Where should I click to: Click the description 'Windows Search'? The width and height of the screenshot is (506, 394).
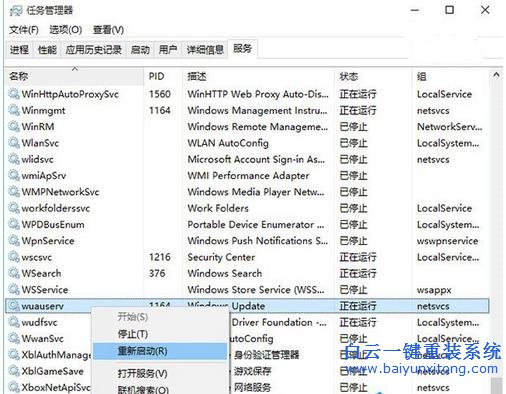coord(225,273)
